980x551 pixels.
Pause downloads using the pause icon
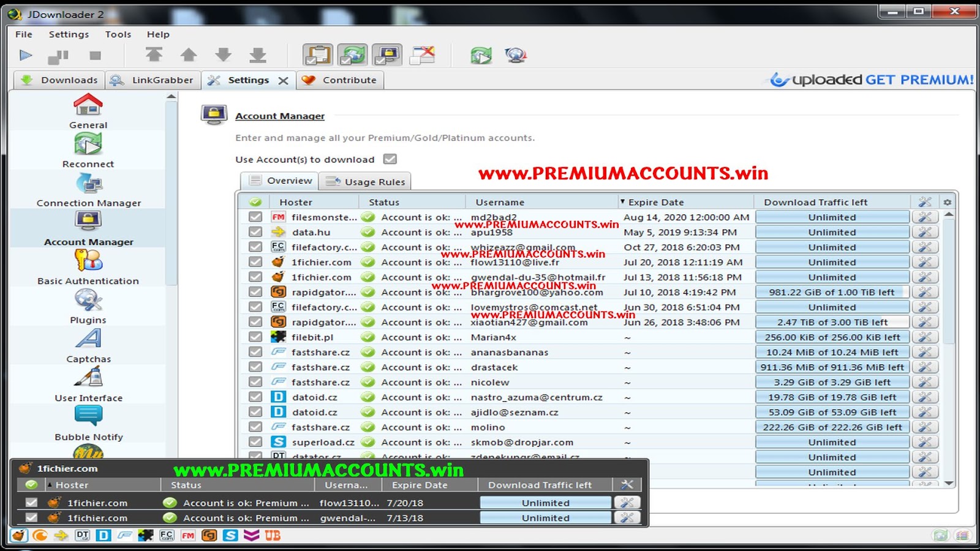[x=59, y=56]
